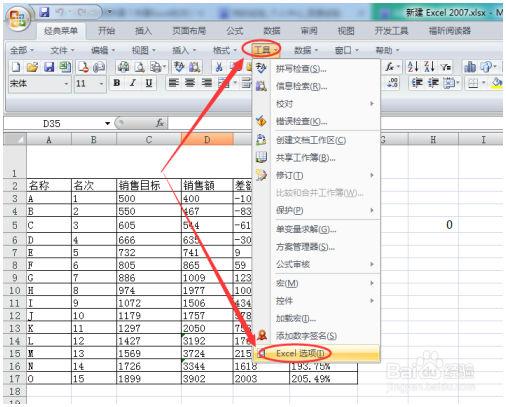This screenshot has height=407, width=506.
Task: Switch to the 公式 ribbon tab
Action: point(235,31)
